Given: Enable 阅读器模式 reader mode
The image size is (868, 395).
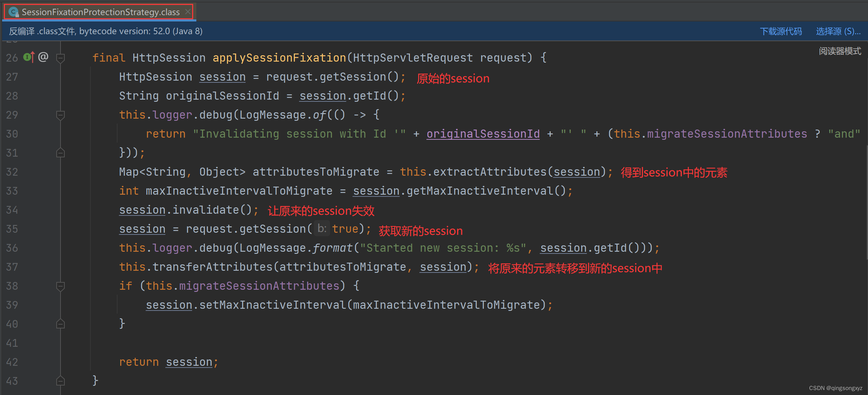Looking at the screenshot, I should 840,51.
